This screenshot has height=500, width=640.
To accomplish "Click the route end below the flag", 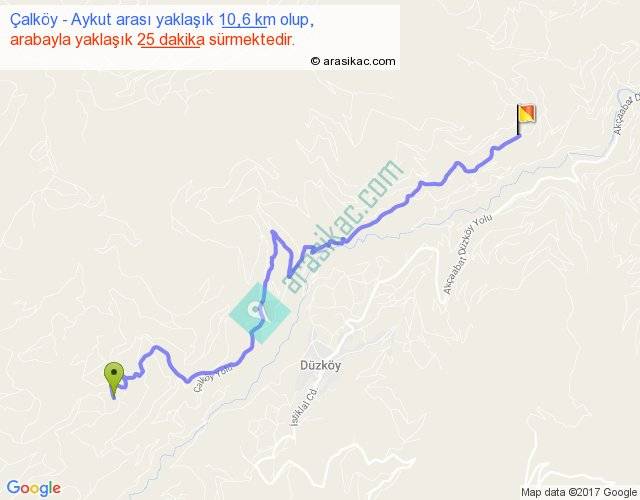I will pyautogui.click(x=519, y=137).
